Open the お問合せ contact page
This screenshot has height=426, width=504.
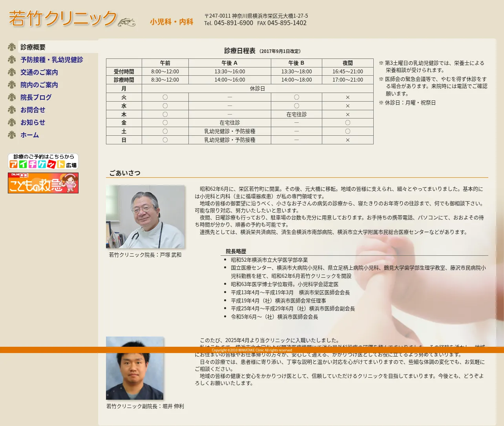33,110
